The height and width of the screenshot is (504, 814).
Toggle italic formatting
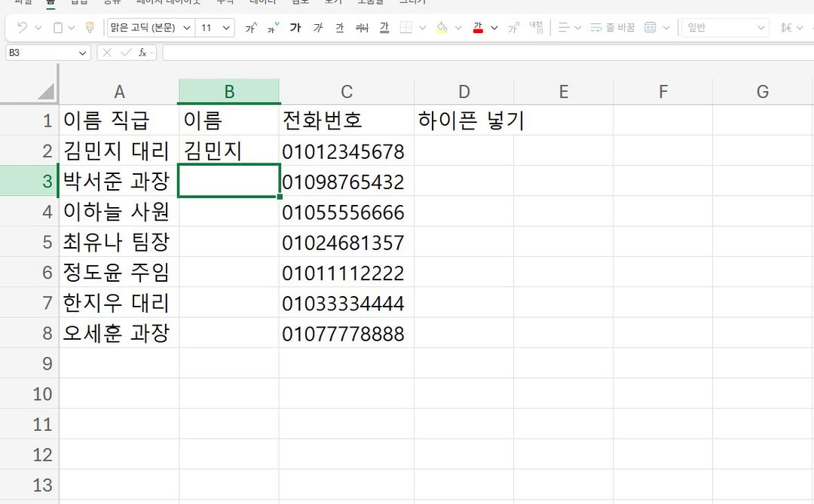(x=318, y=28)
